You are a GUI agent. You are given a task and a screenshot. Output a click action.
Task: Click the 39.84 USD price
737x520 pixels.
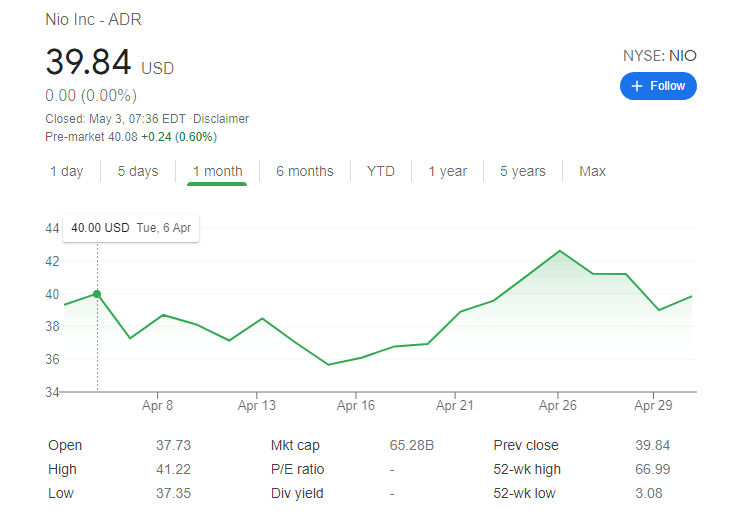pyautogui.click(x=110, y=62)
